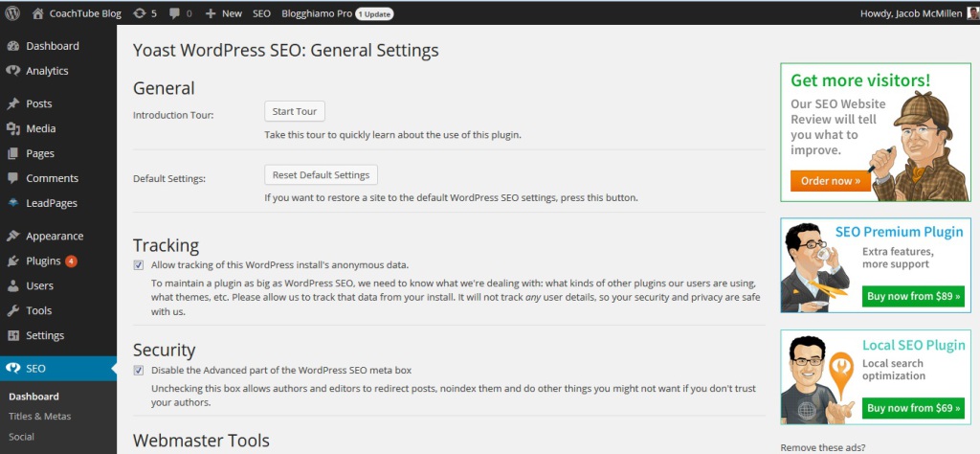Click the Reset Default Settings button
This screenshot has width=980, height=454.
coord(321,175)
